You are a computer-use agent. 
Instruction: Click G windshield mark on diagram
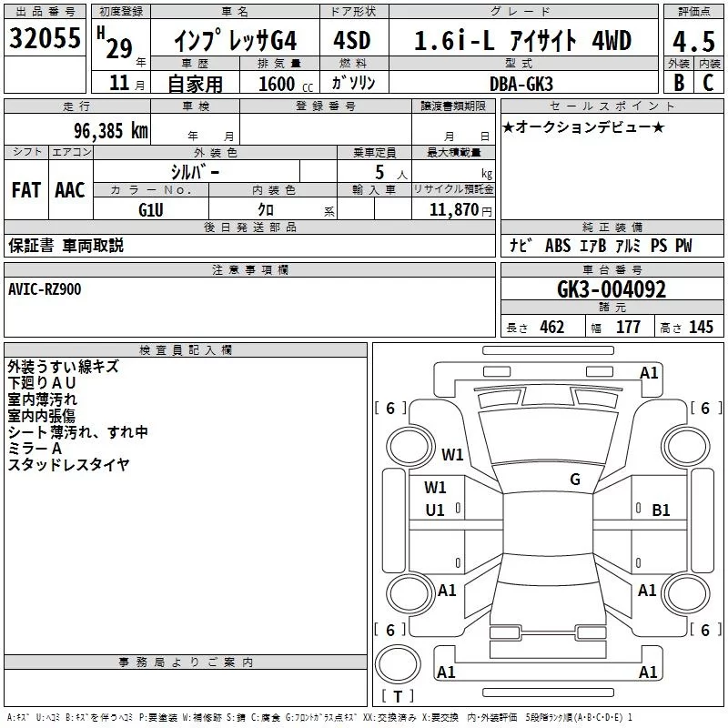[x=575, y=480]
